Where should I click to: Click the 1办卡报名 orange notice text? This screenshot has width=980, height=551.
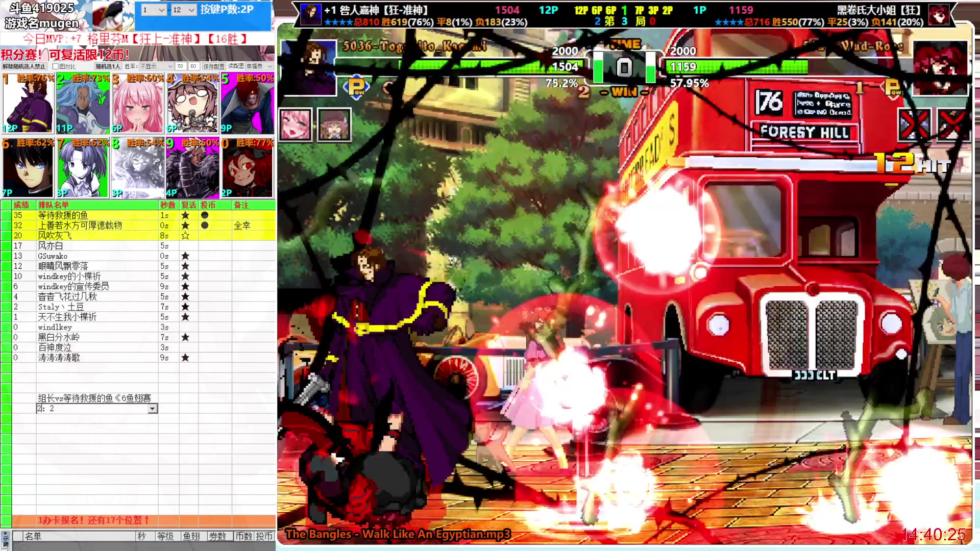click(x=93, y=520)
